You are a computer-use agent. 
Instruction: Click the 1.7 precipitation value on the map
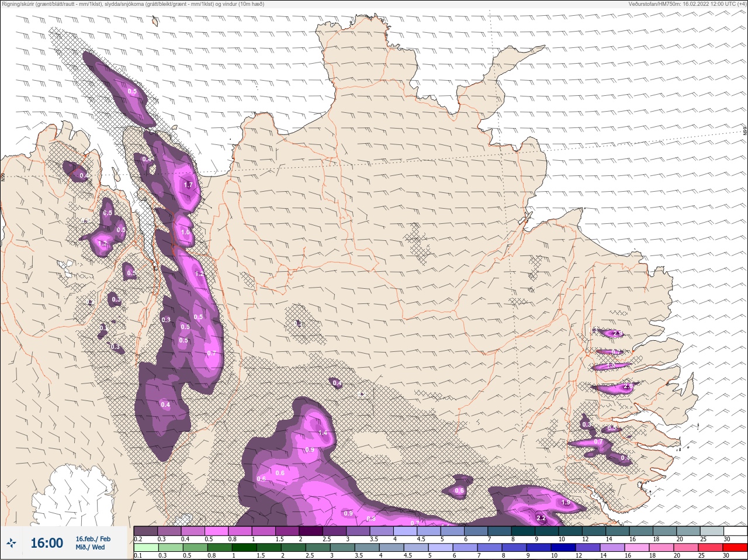pos(188,185)
